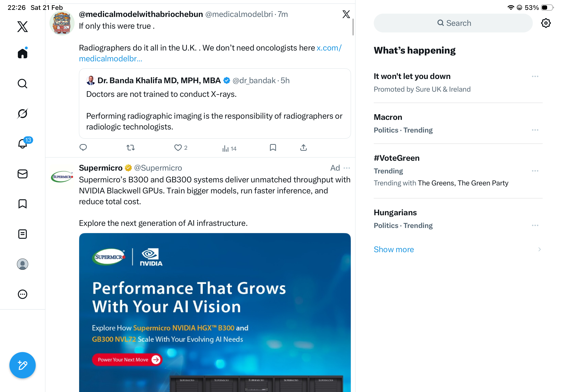This screenshot has height=392, width=561.
Task: Click the blue compose post button
Action: [23, 365]
